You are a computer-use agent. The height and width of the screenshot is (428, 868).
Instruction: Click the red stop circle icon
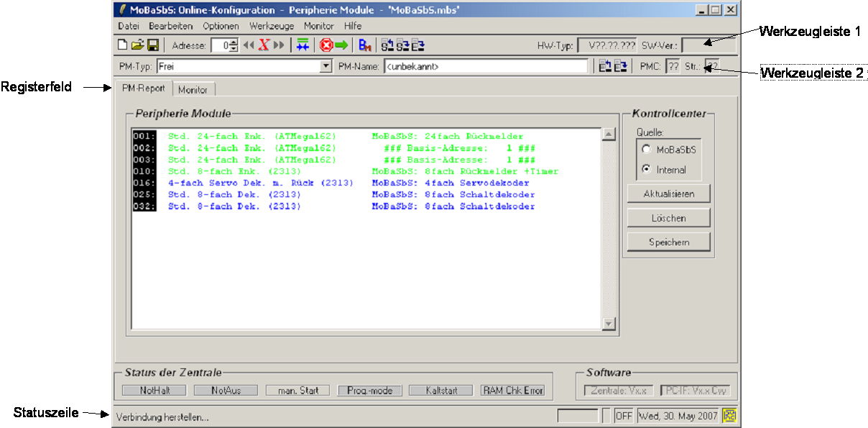click(325, 45)
